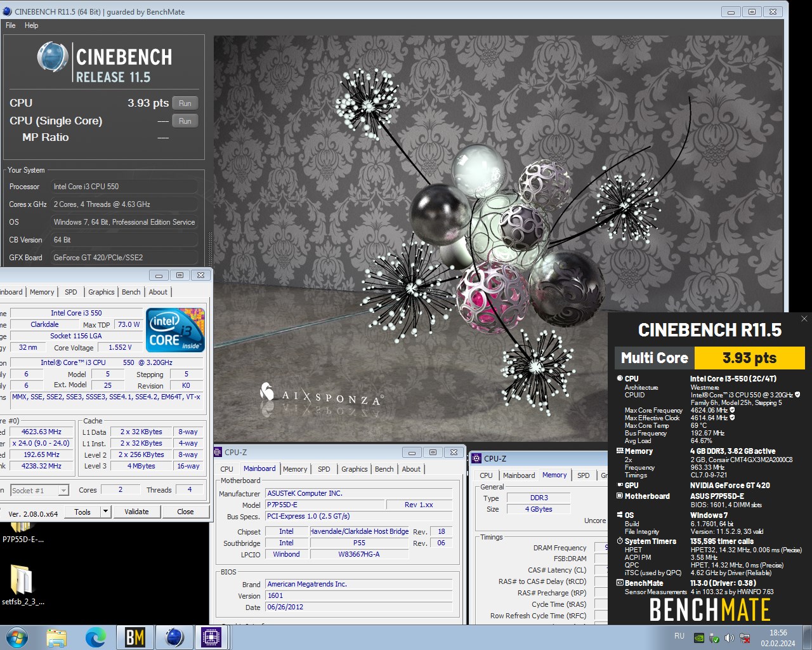Click the Safely Remove Hardware tray icon

tap(714, 638)
